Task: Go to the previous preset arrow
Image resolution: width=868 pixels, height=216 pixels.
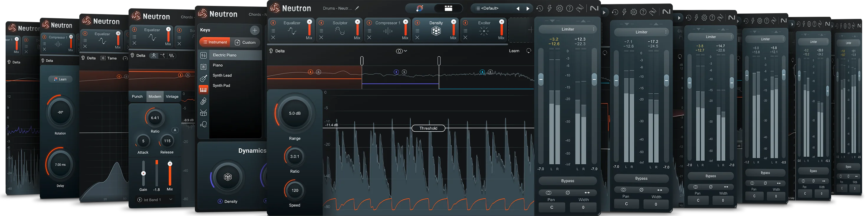Action: tap(518, 9)
